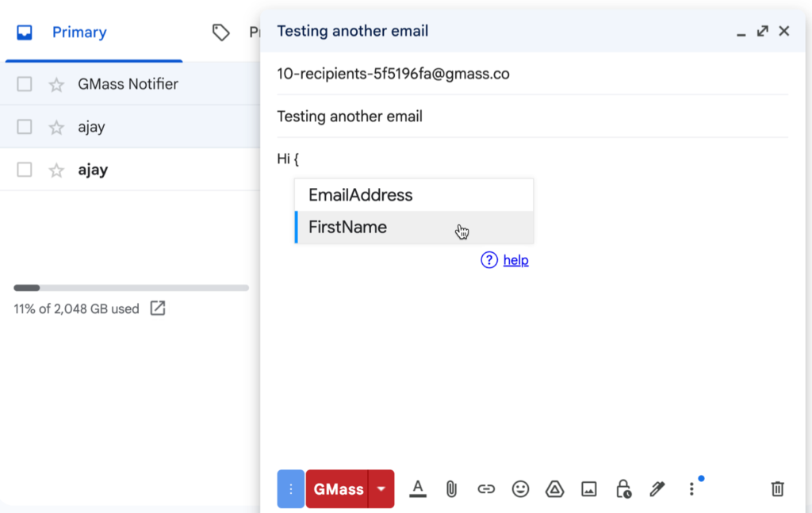Check the checkbox next to GMass Notifier
Image resolution: width=812 pixels, height=513 pixels.
(24, 83)
